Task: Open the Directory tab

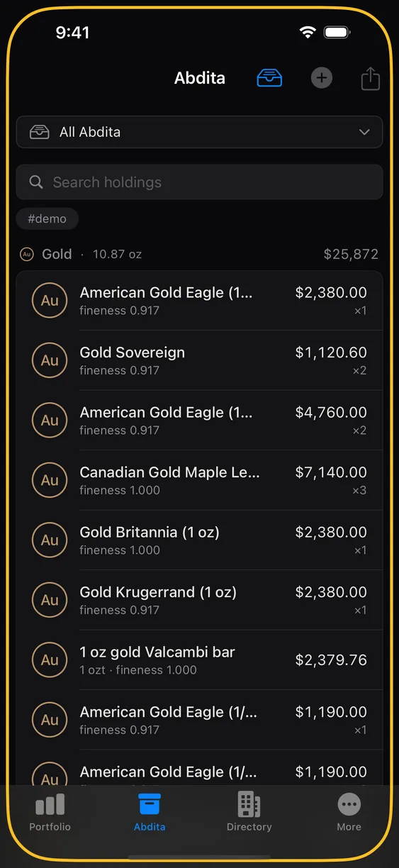Action: [249, 813]
